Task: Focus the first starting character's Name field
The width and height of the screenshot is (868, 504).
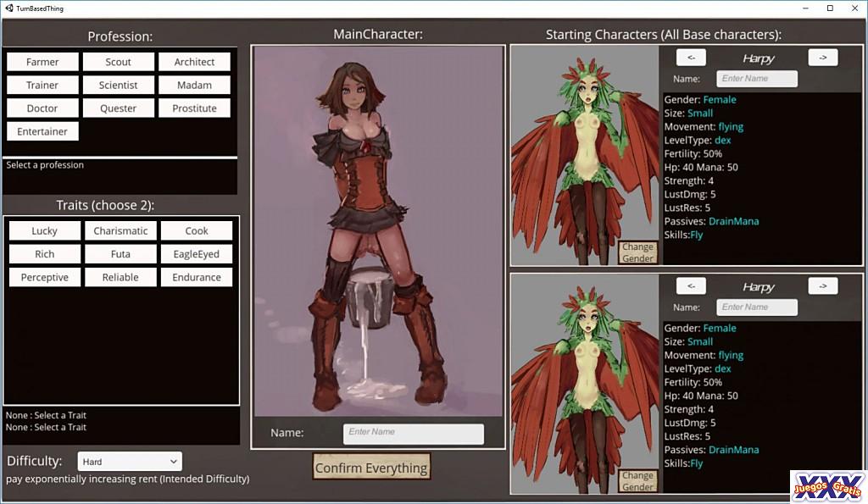Action: (x=757, y=79)
